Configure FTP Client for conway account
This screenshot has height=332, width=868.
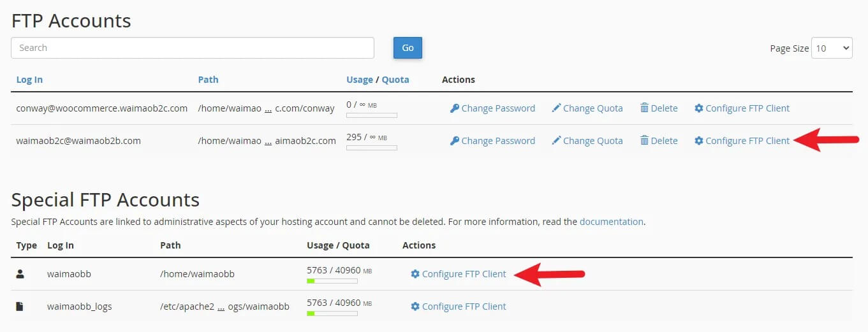tap(742, 108)
